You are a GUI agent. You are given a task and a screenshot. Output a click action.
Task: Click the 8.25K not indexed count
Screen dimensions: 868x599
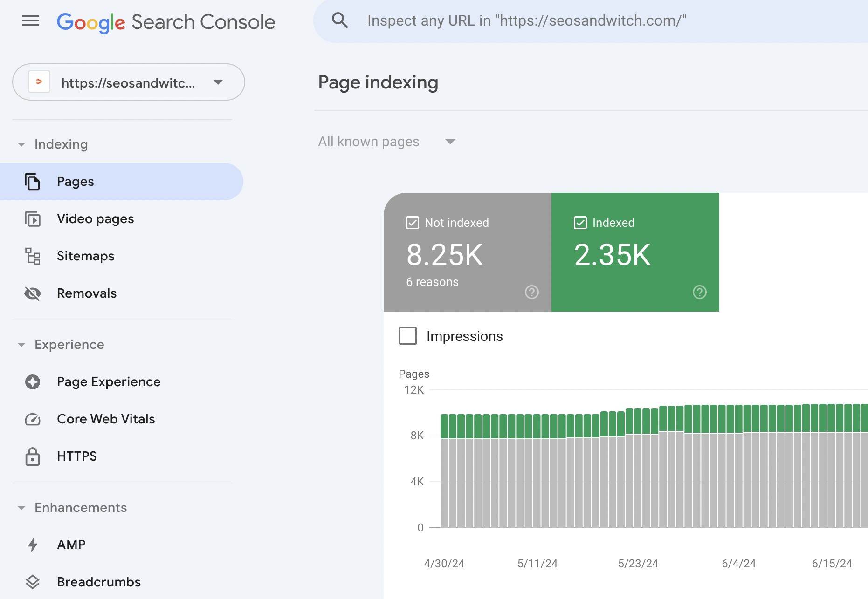point(445,255)
